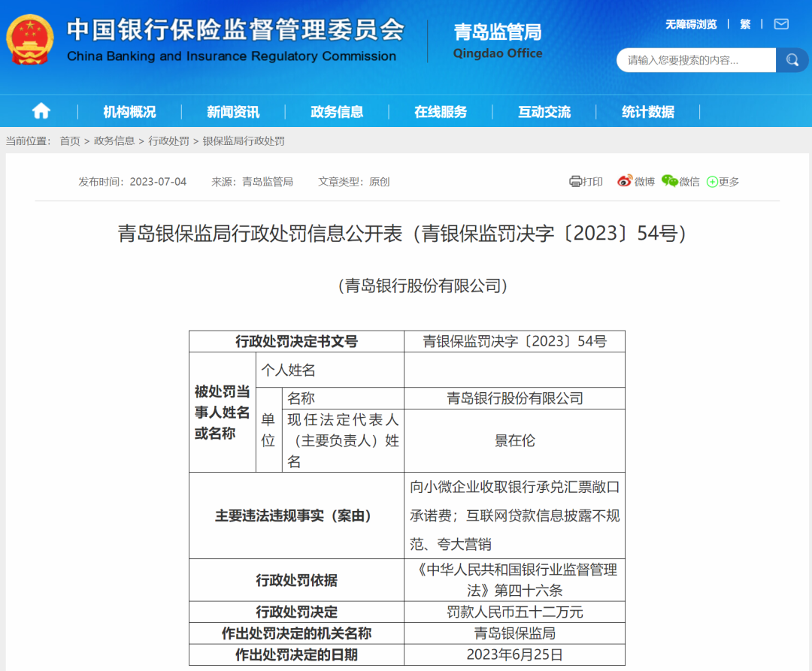
Task: Open the 统计数据 menu
Action: pyautogui.click(x=648, y=112)
